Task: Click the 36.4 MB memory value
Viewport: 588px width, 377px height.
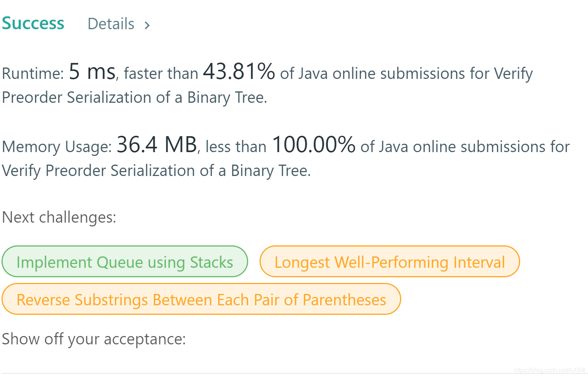Action: (x=156, y=145)
